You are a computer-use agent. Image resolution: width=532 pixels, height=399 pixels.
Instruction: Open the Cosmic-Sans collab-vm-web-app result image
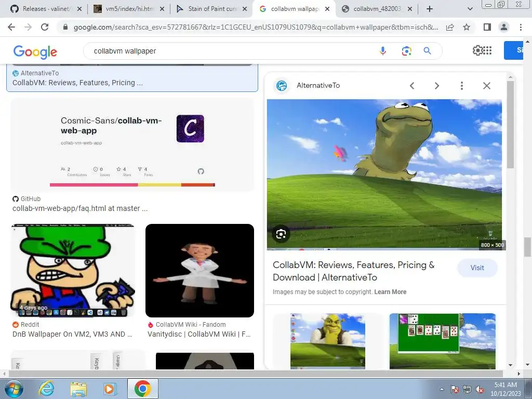point(132,145)
